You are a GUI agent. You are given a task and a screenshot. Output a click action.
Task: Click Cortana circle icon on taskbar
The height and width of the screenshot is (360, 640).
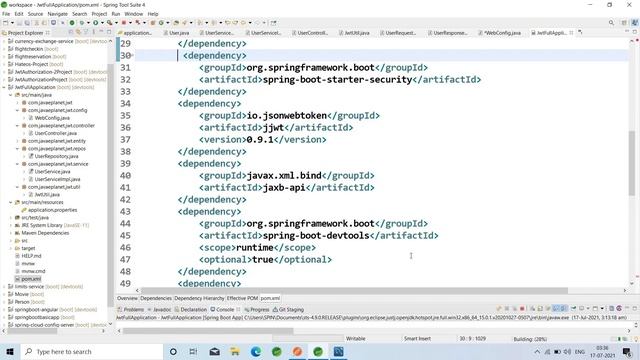[173, 351]
